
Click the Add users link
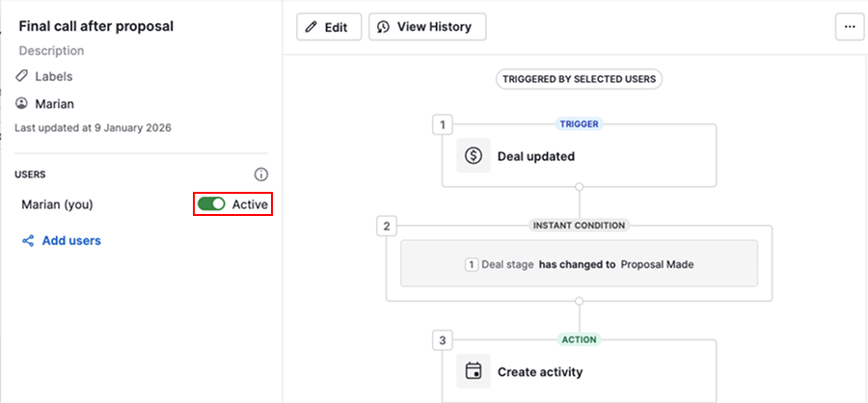(71, 241)
